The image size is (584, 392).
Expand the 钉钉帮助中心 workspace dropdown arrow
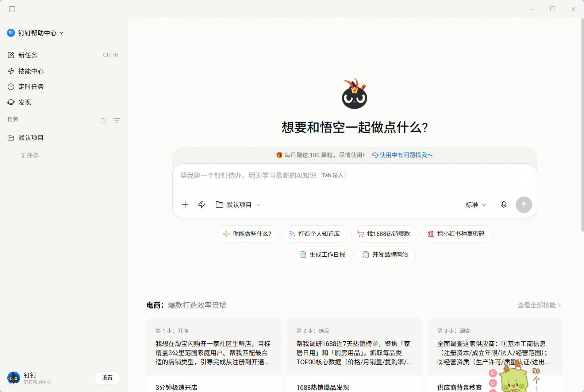[x=61, y=33]
